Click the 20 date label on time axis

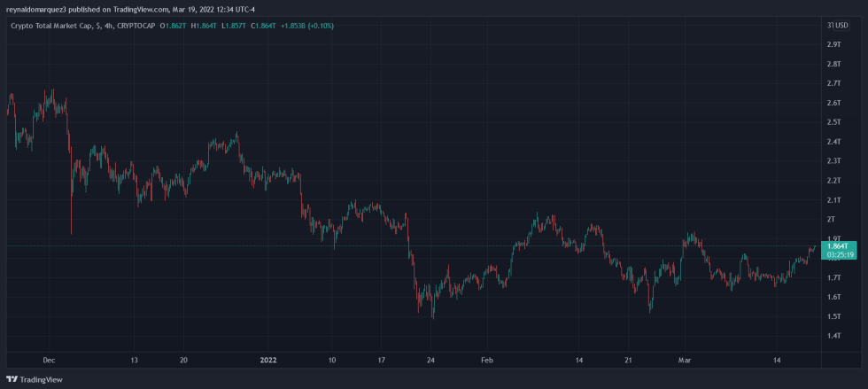tap(184, 360)
